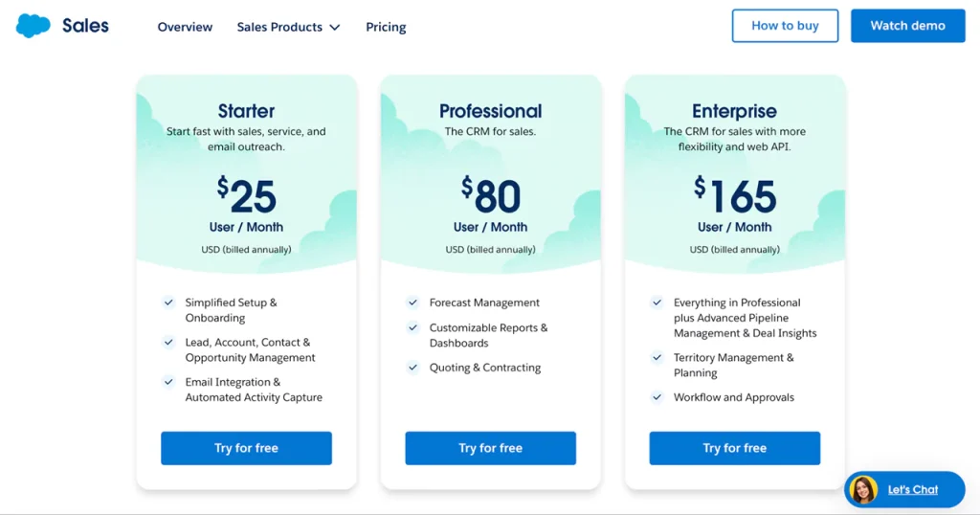980x515 pixels.
Task: Open the Let's Chat link
Action: coord(912,490)
